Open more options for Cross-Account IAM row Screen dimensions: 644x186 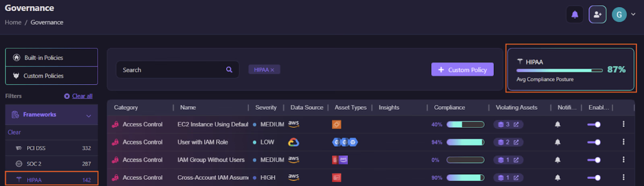click(x=623, y=177)
